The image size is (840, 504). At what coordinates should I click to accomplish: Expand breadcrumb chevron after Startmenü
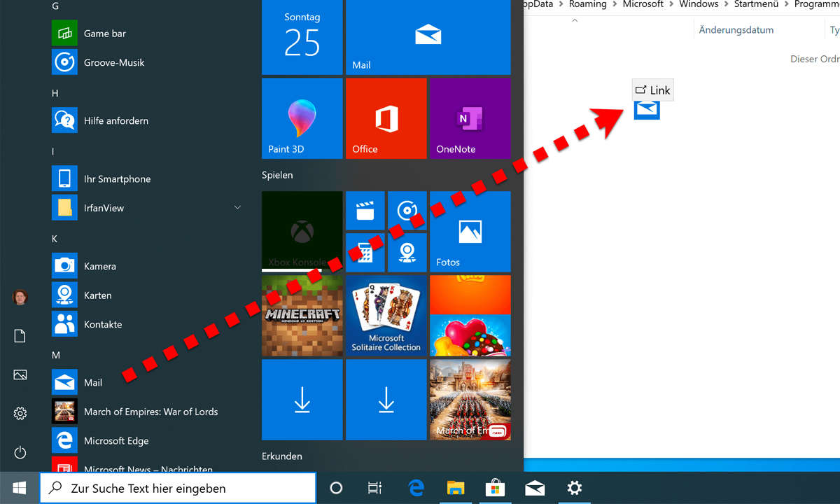(786, 4)
